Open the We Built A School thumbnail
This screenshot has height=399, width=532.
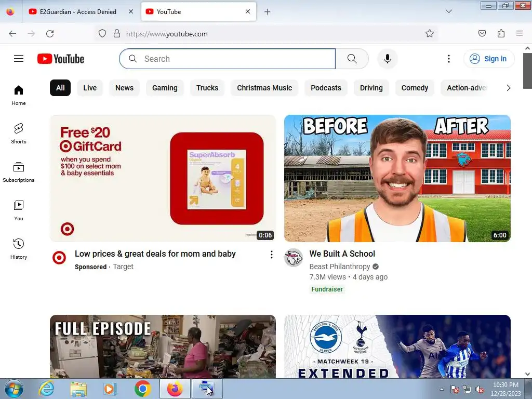(x=397, y=179)
